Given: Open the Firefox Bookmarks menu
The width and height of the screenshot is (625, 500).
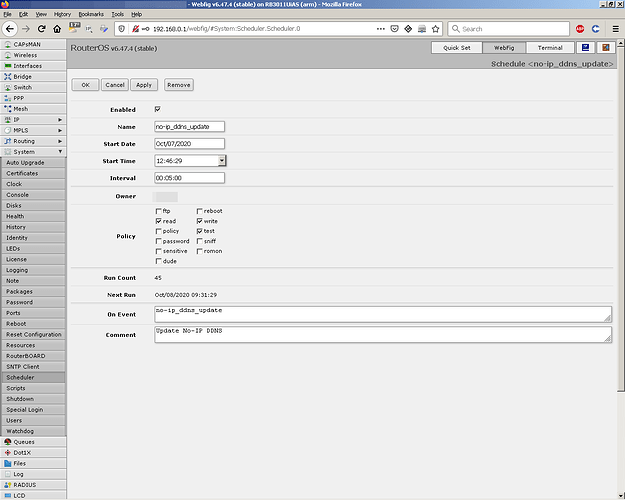Looking at the screenshot, I should (x=91, y=14).
